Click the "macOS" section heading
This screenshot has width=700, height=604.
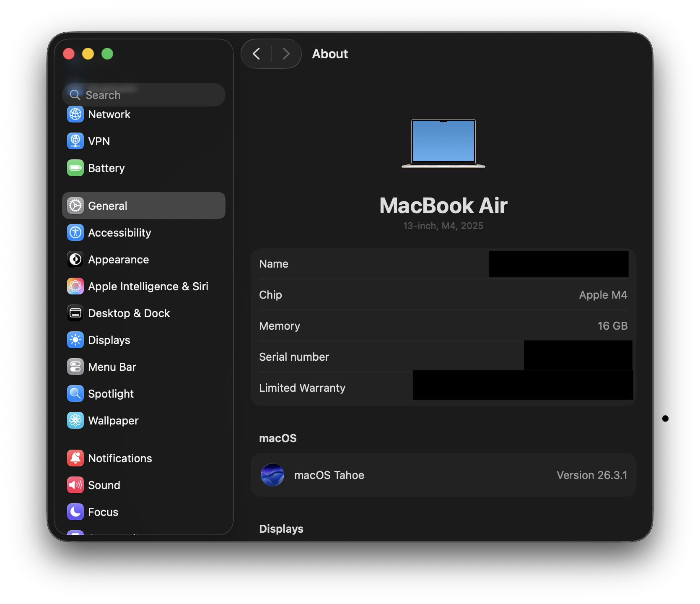(278, 438)
